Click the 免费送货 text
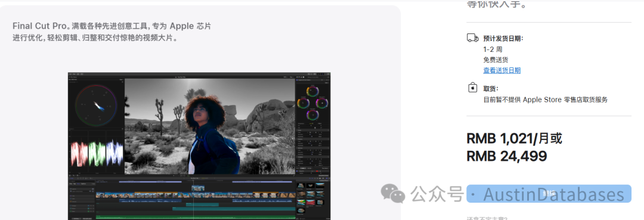Viewport: 644px width, 220px height. point(496,60)
